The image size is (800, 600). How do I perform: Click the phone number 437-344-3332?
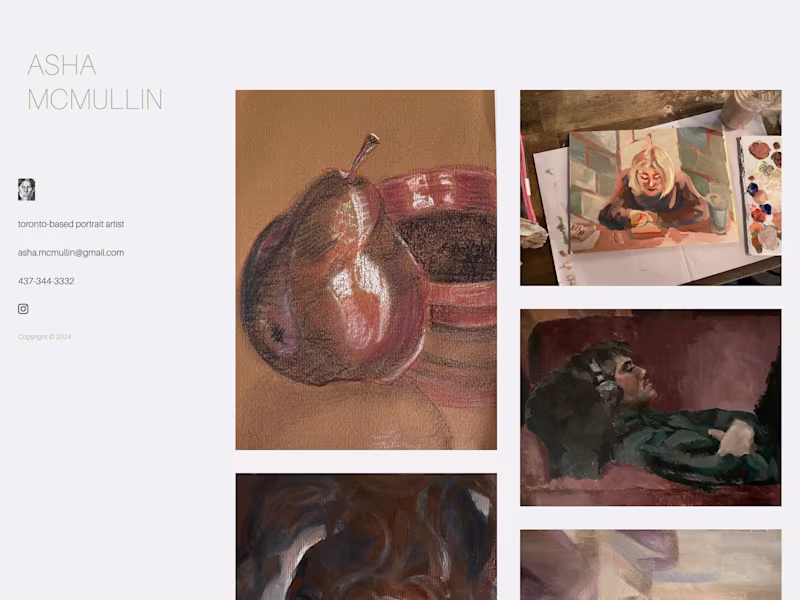point(46,281)
